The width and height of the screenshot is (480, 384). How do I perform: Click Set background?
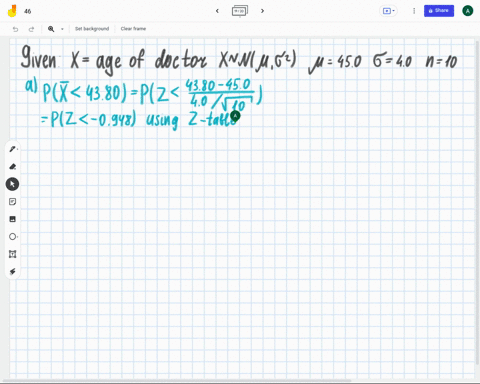pyautogui.click(x=92, y=29)
